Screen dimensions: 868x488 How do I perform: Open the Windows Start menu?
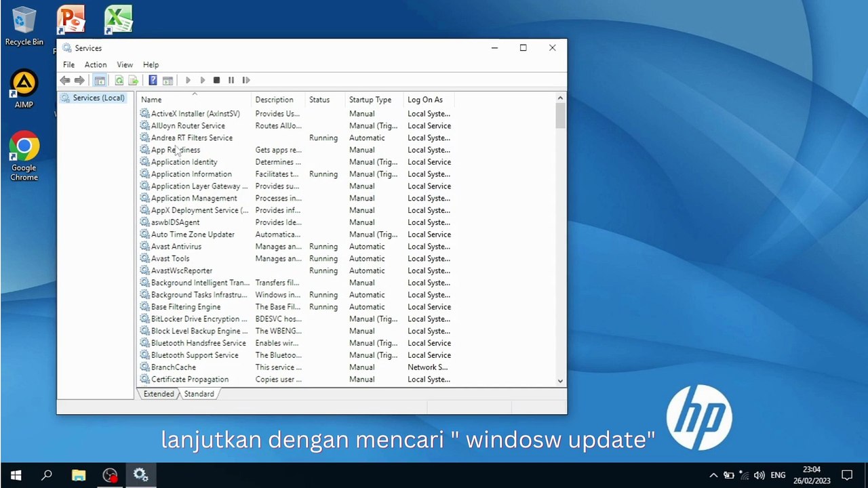16,475
